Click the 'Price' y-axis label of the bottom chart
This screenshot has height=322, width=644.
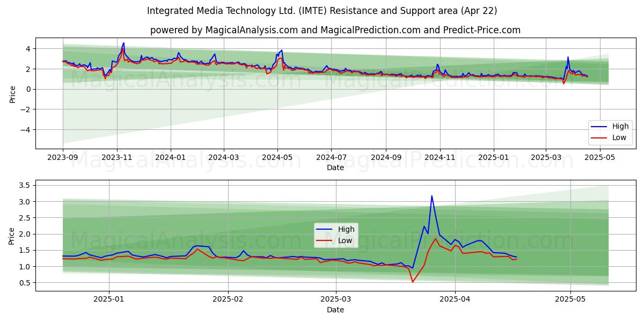click(x=12, y=235)
